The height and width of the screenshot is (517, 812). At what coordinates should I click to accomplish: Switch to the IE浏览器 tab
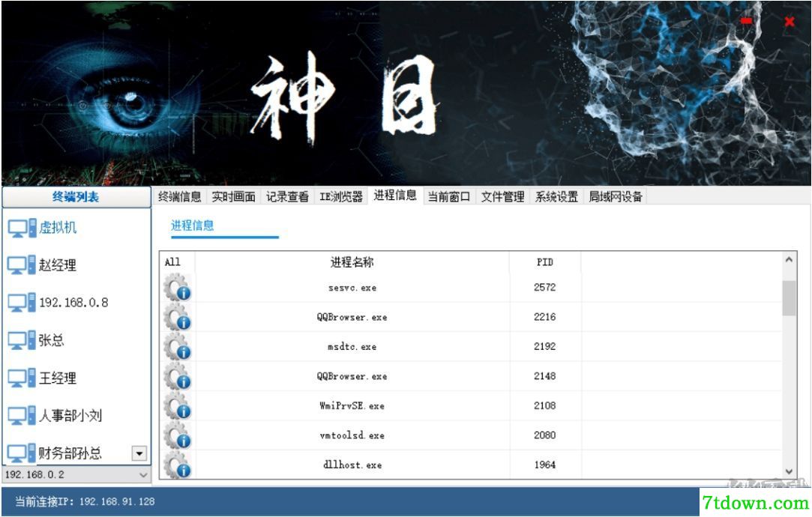(x=341, y=196)
